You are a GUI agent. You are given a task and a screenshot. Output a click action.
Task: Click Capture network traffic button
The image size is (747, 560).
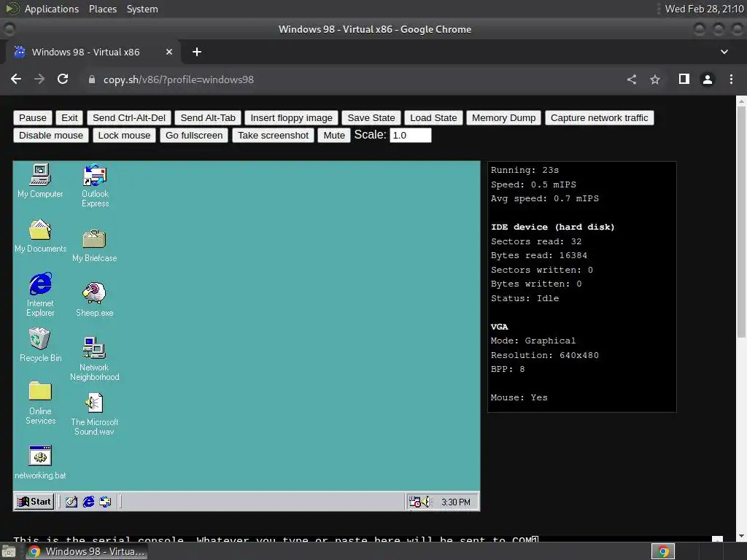(600, 117)
